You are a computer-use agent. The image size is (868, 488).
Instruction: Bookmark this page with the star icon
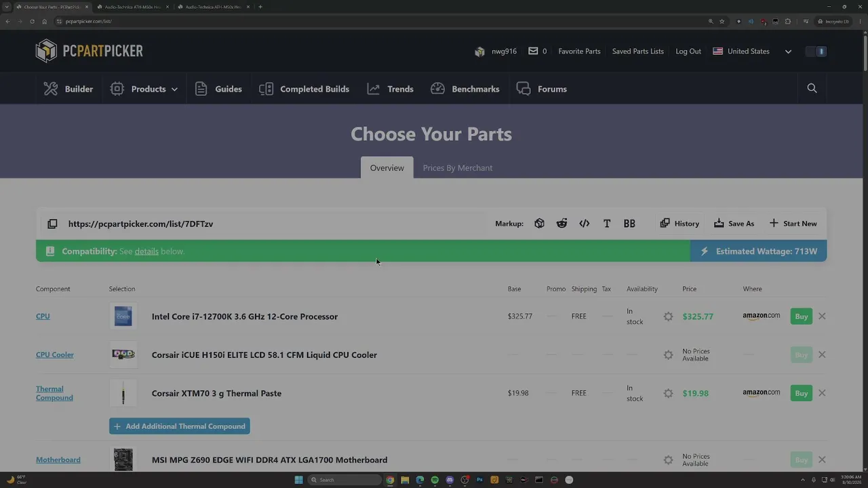pos(722,21)
